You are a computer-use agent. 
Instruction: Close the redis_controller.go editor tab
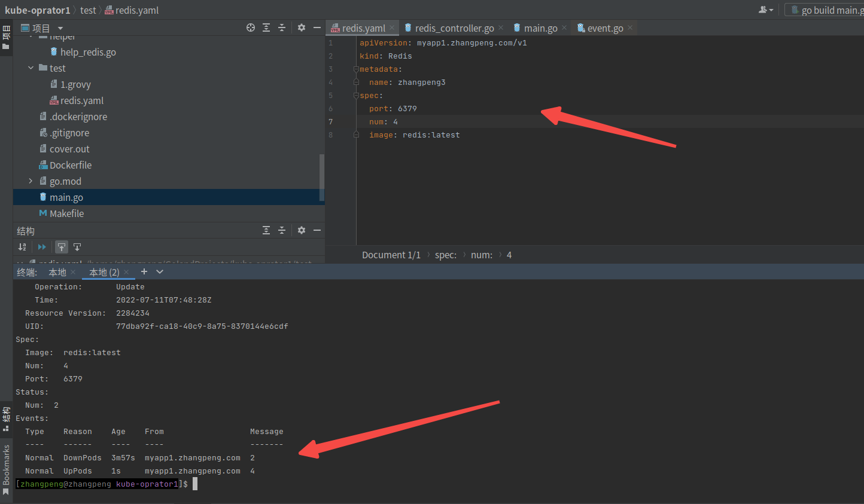coord(501,28)
